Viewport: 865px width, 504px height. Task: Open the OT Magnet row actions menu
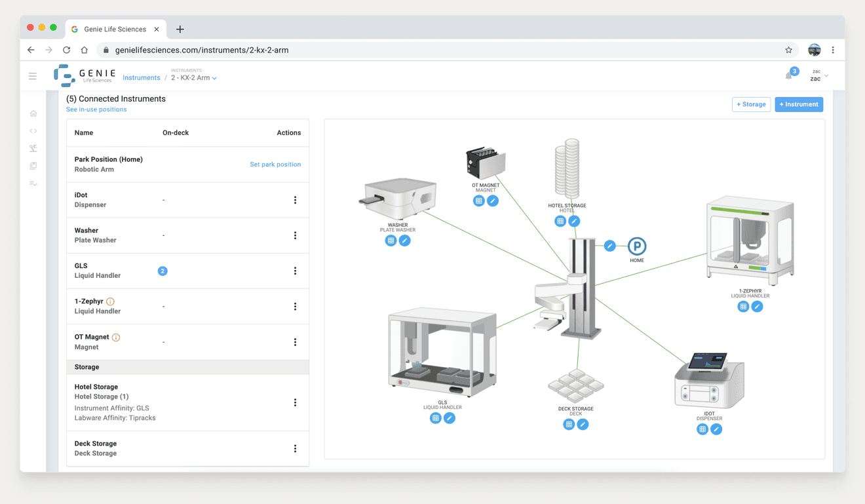295,342
